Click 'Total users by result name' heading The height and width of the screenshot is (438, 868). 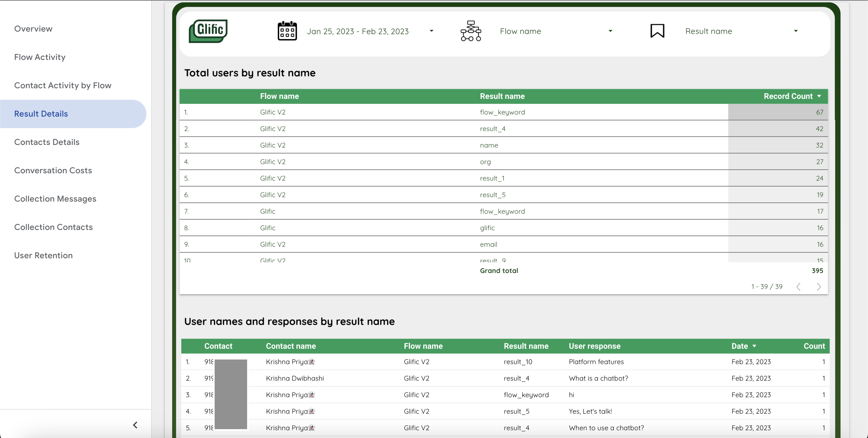[250, 73]
